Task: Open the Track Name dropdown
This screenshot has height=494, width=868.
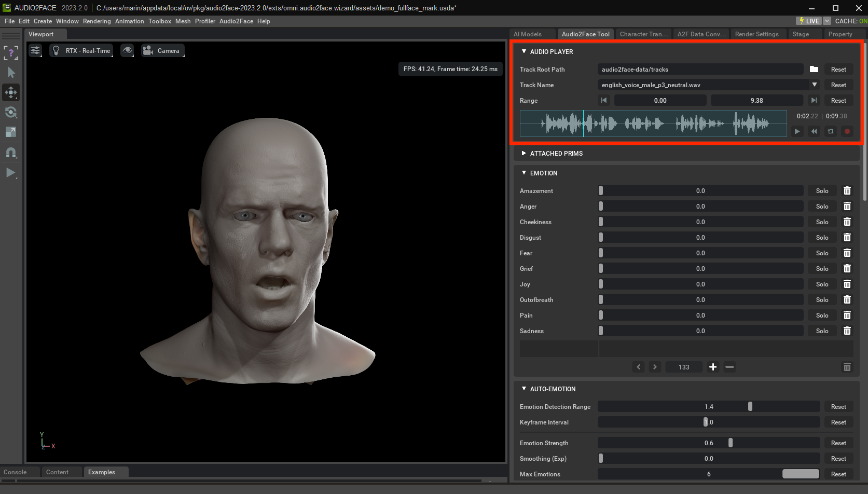Action: [814, 85]
